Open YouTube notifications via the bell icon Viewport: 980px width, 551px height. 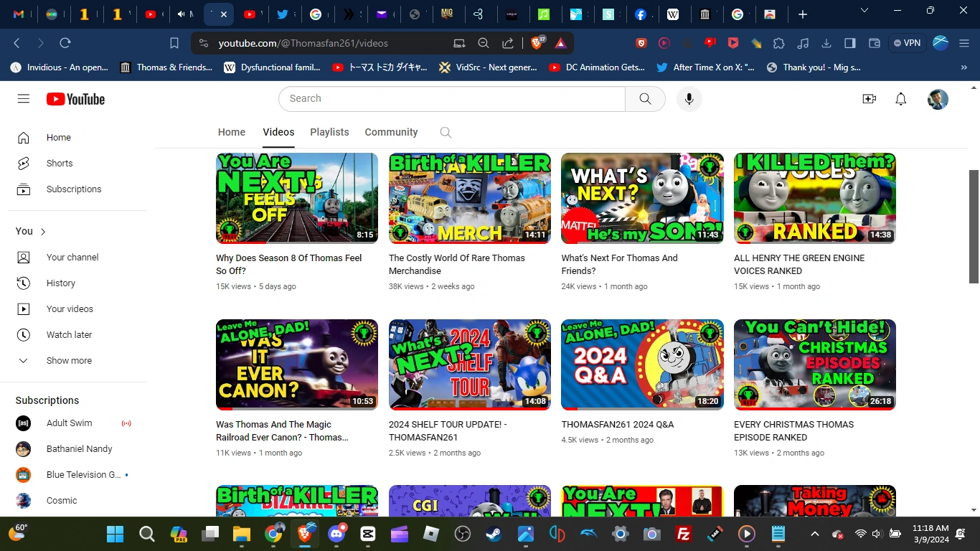coord(900,98)
